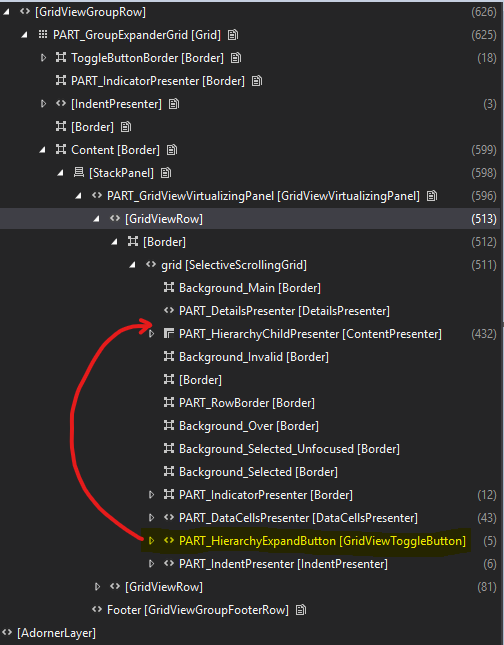Expand PART_IndentPresenter with count 6
Image resolution: width=504 pixels, height=645 pixels.
click(x=151, y=564)
